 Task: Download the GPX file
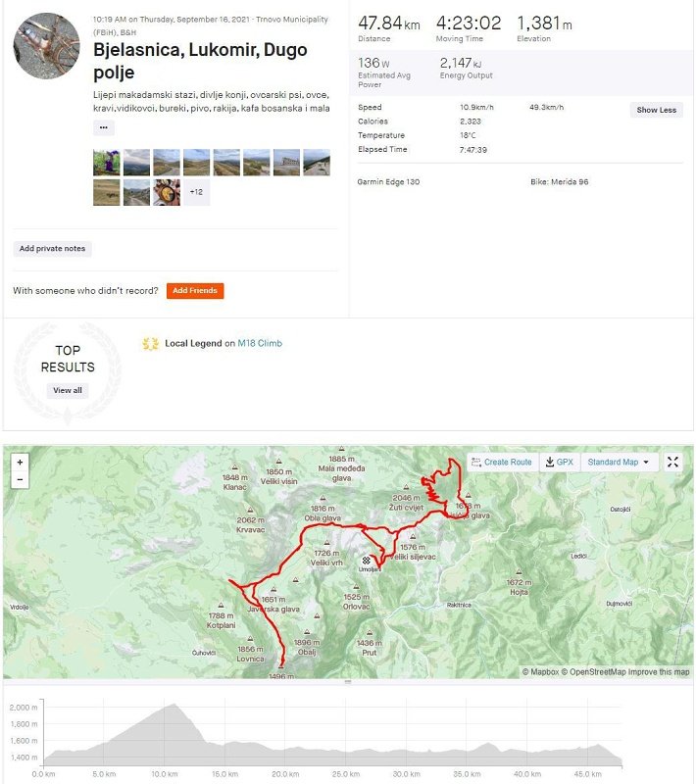click(x=560, y=462)
